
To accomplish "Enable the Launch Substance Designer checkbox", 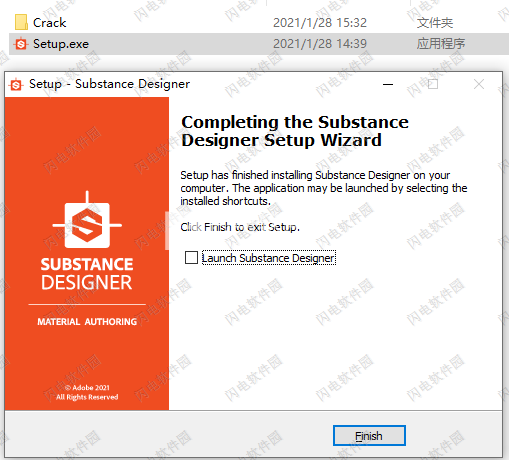I will click(x=191, y=258).
